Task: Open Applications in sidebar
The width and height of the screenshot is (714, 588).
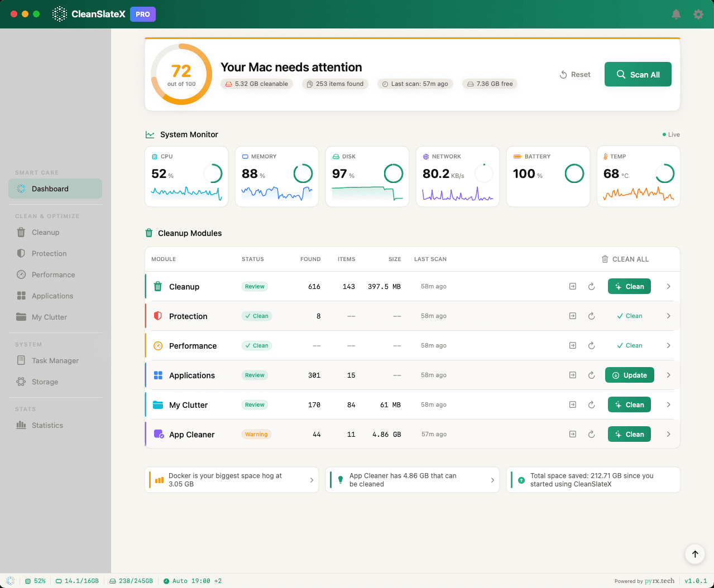Action: (55, 296)
